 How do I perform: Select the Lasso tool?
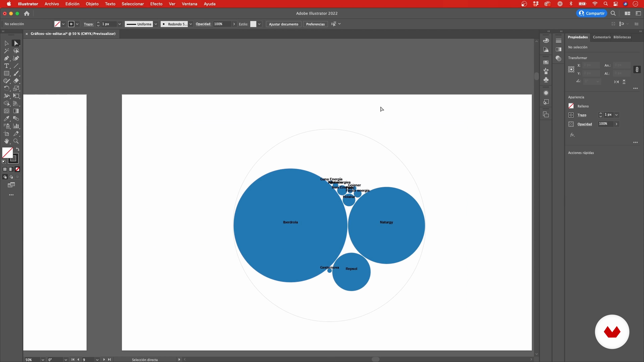click(16, 51)
